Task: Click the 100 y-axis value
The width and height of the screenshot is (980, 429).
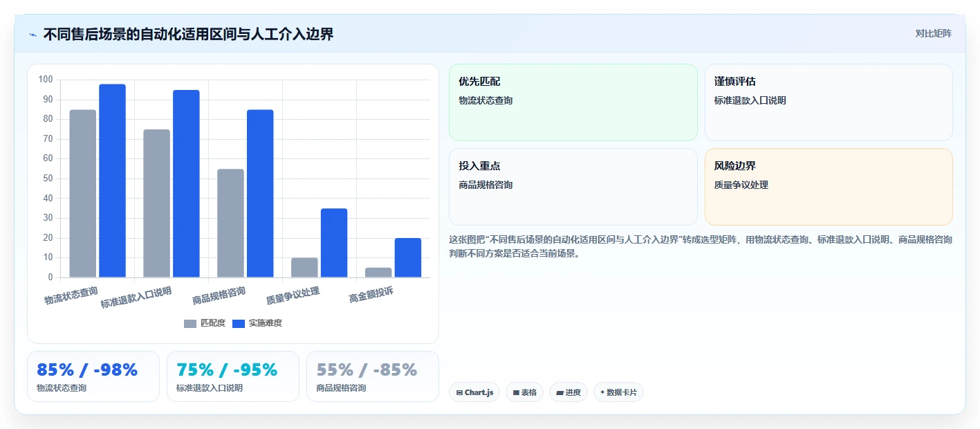Action: coord(46,80)
